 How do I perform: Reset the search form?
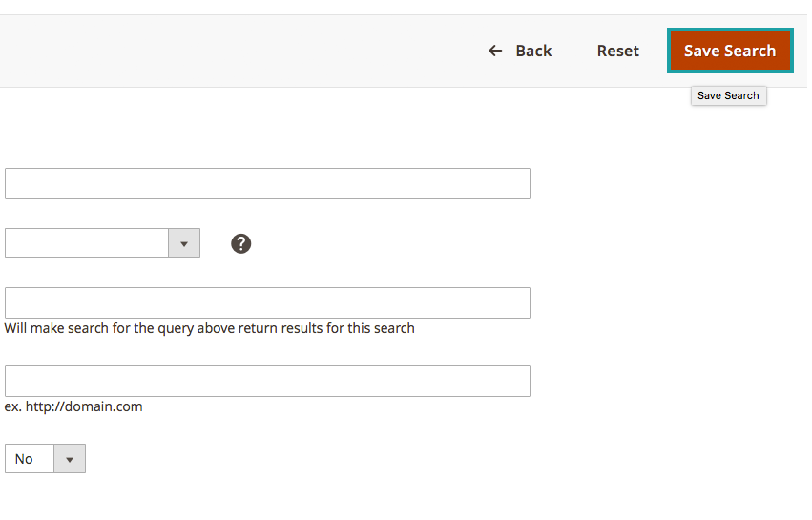click(x=617, y=51)
